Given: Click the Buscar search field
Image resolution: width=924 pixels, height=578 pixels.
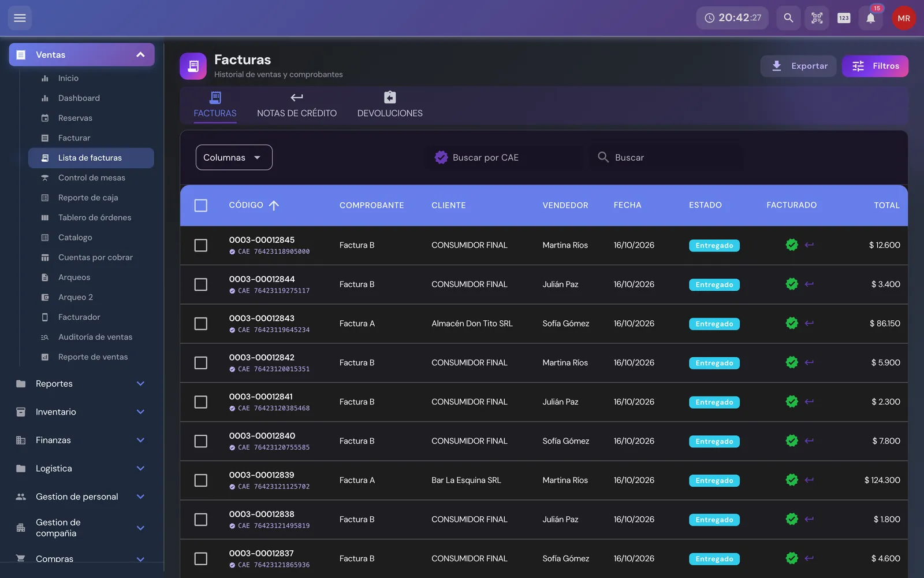Looking at the screenshot, I should click(666, 157).
